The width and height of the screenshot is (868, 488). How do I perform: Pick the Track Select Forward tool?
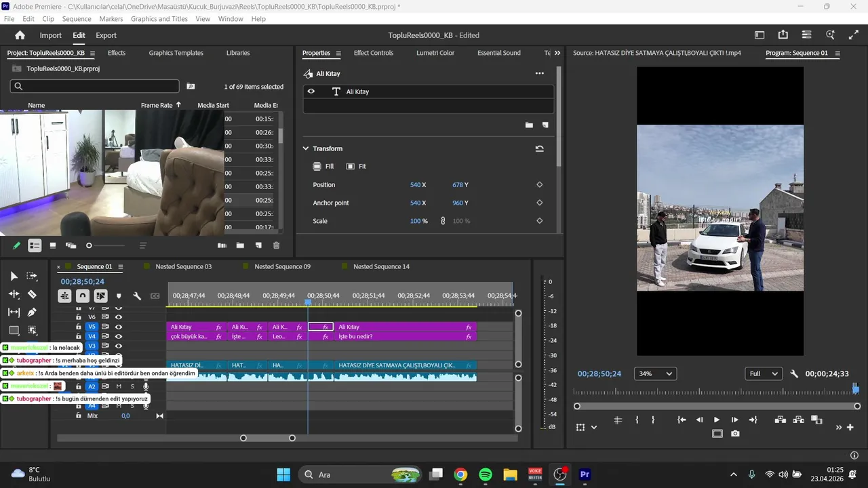[32, 276]
